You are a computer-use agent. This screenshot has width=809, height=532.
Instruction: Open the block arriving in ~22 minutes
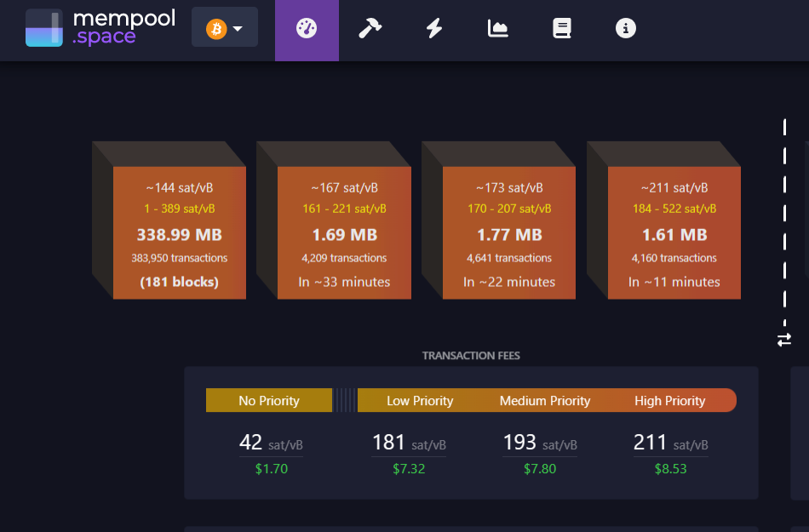click(x=509, y=232)
